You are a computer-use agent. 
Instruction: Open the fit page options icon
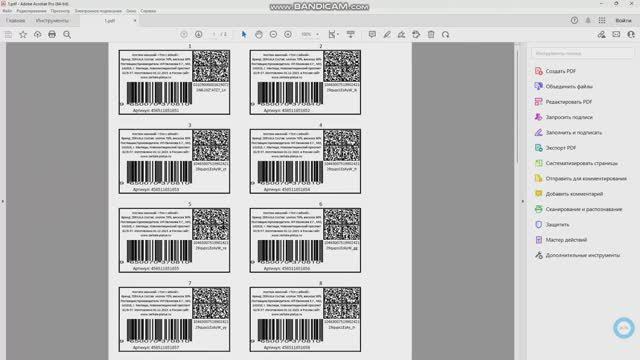pyautogui.click(x=333, y=35)
